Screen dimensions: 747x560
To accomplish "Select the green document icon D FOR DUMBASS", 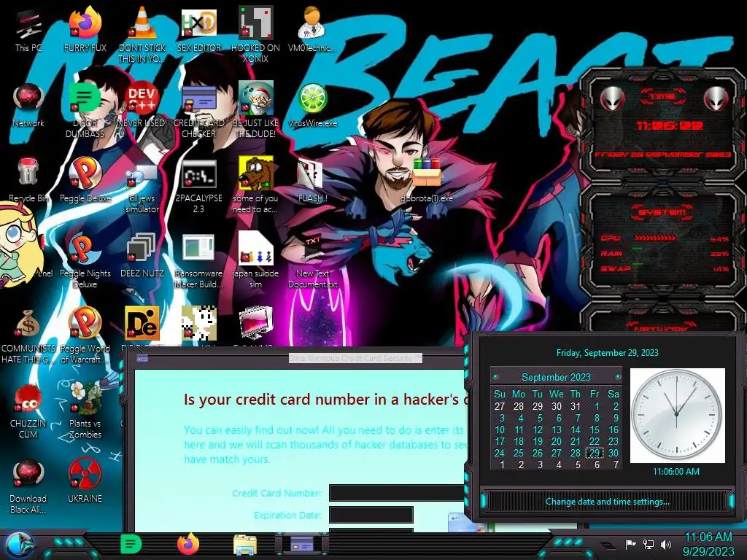I will (85, 111).
